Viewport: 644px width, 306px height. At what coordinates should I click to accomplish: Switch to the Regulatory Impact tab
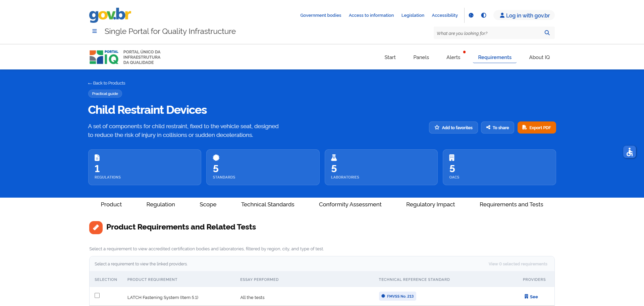[x=431, y=204]
